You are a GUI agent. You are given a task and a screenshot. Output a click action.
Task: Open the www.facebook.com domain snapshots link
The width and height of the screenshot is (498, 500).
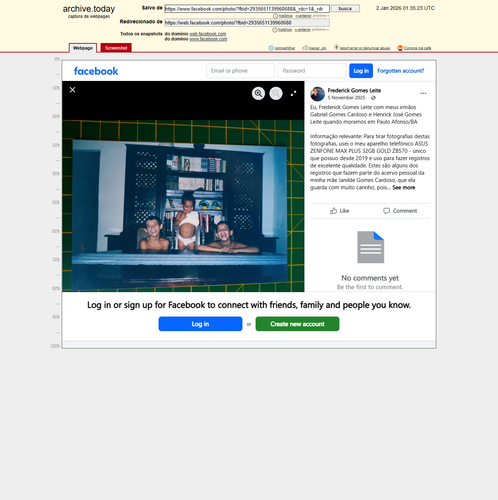(208, 39)
